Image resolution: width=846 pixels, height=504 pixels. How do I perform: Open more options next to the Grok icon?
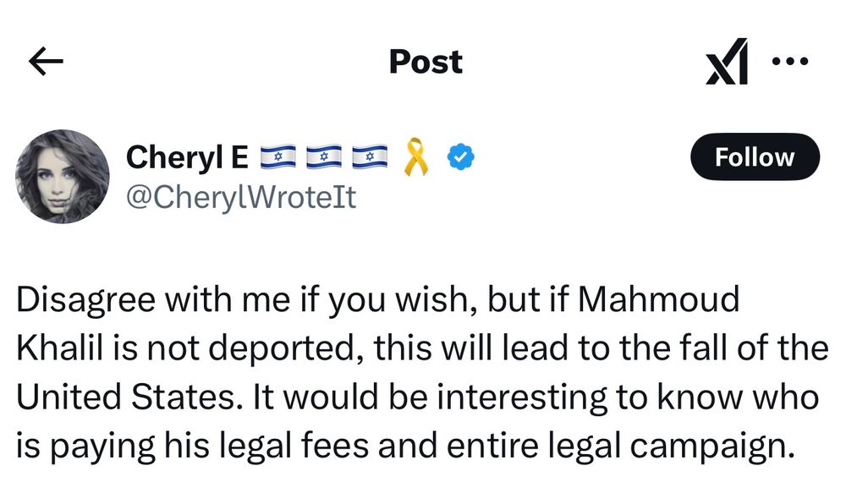(x=790, y=60)
